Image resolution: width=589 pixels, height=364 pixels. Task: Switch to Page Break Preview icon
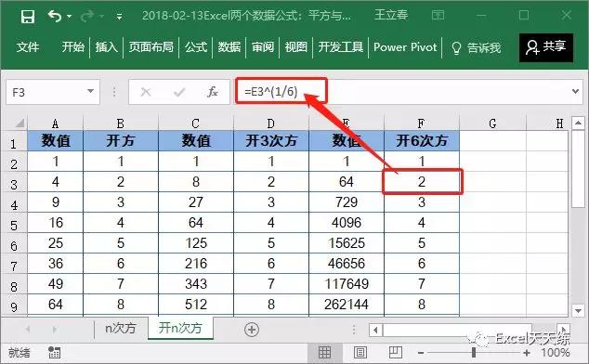click(395, 352)
